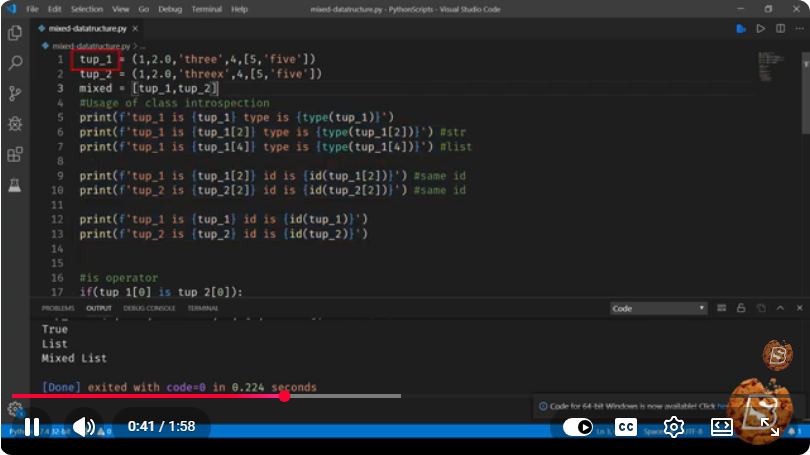Open the Code output channel dropdown
Viewport: 810px width, 455px height.
pos(658,308)
